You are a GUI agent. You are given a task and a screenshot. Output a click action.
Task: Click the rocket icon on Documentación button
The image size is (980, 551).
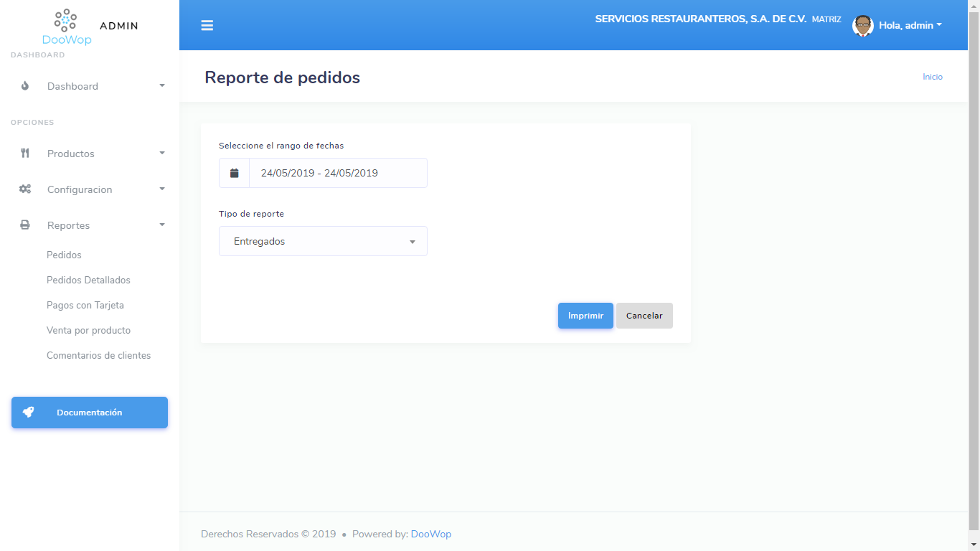point(28,412)
